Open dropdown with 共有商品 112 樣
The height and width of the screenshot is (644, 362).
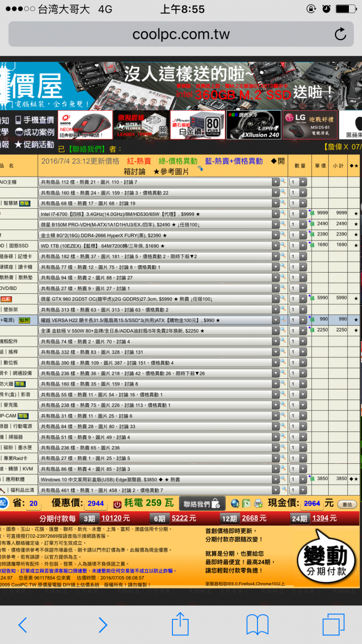click(x=159, y=182)
